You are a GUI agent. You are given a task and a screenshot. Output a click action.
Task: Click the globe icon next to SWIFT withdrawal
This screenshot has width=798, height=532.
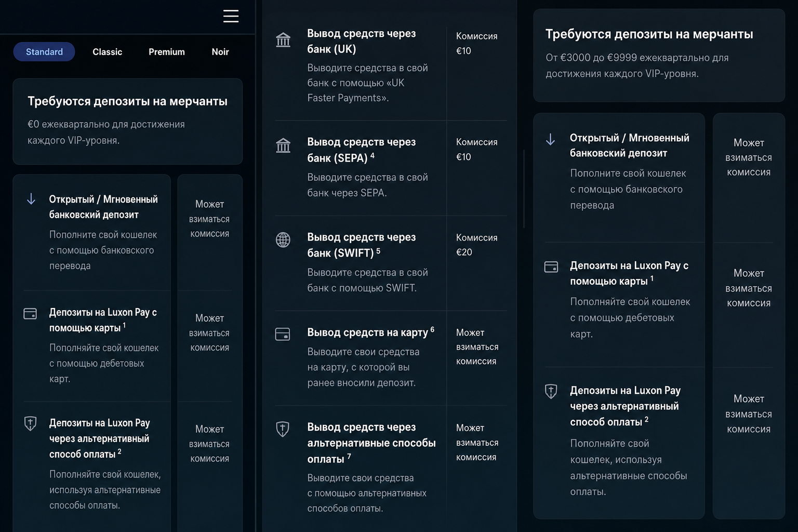[283, 240]
